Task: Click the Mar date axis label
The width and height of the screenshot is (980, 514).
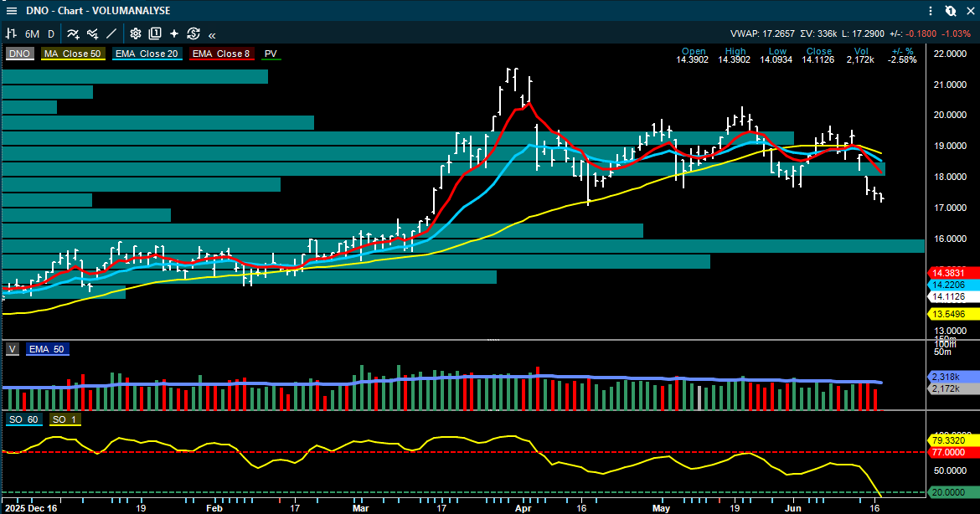Action: [x=361, y=508]
